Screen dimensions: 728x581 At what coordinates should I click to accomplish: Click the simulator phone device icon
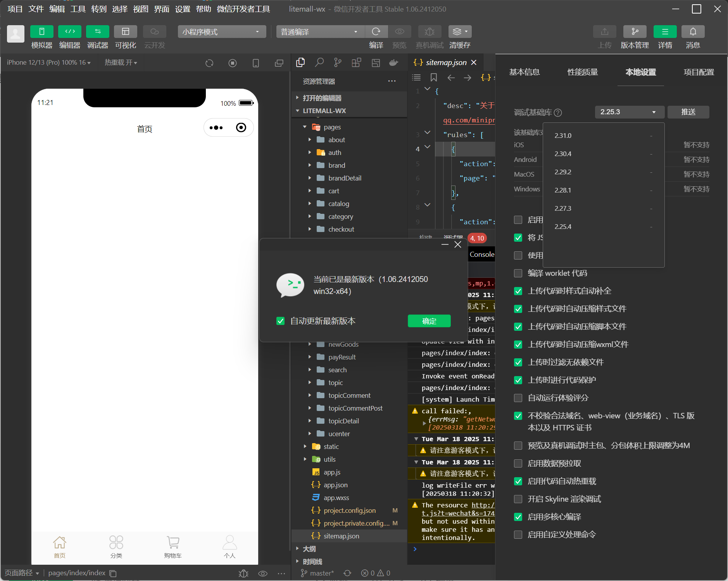pyautogui.click(x=256, y=63)
